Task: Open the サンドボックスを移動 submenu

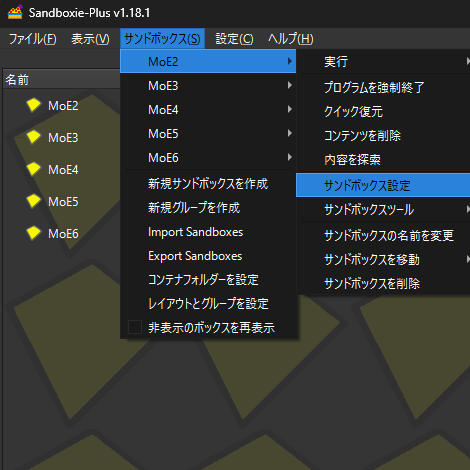Action: [383, 259]
